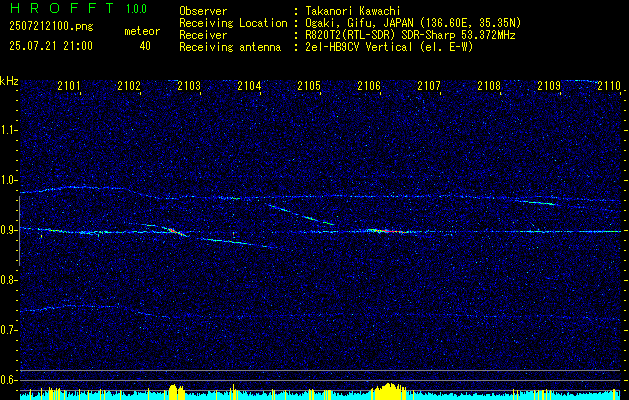629x400 pixels.
Task: Click the meteor count value 40
Action: click(x=145, y=46)
